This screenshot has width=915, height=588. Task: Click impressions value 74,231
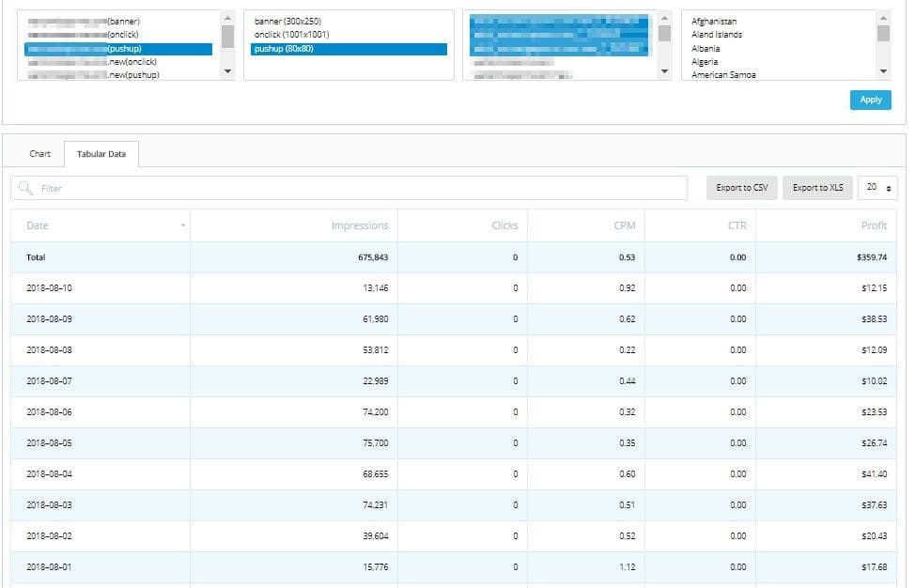point(375,504)
